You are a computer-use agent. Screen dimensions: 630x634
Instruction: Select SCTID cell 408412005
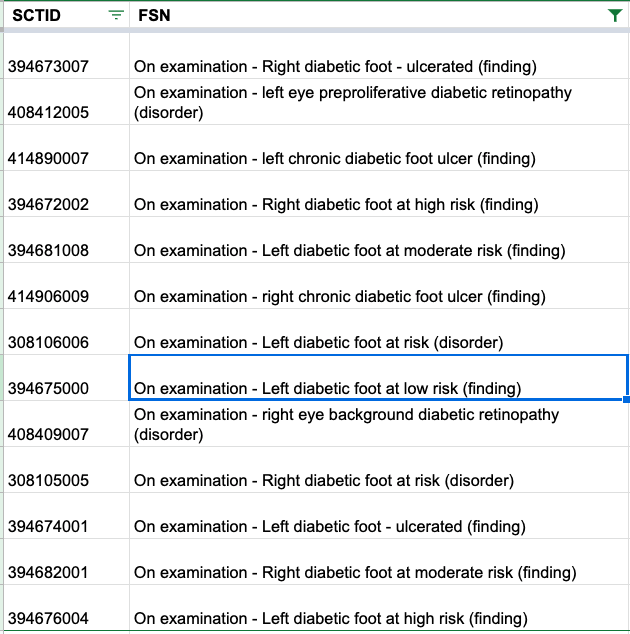point(66,102)
